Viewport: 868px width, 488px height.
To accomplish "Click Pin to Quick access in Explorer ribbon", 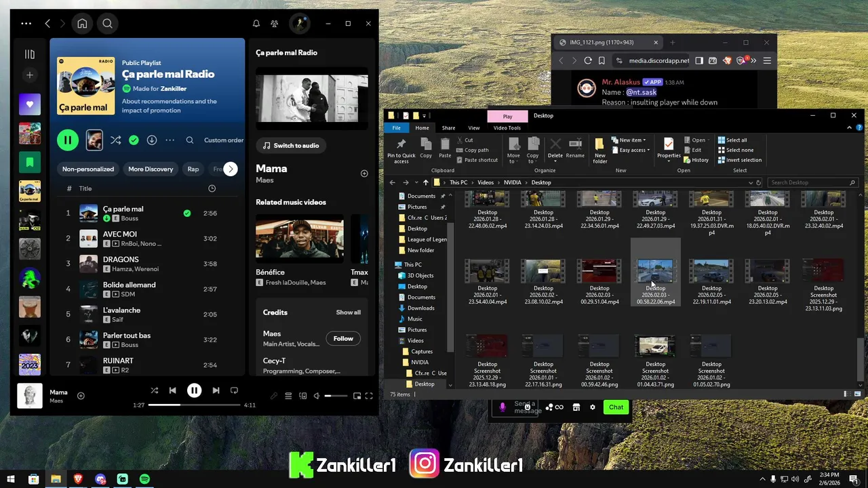I will tap(401, 150).
